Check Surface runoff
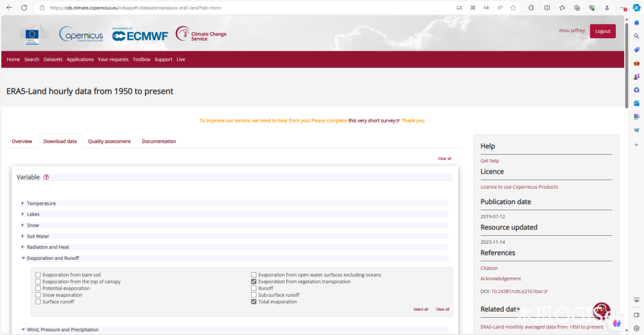644x335 pixels. (x=38, y=302)
